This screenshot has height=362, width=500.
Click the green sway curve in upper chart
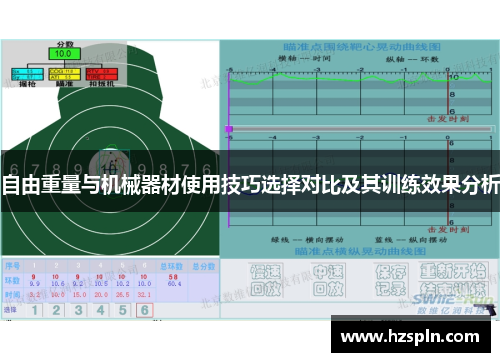[360, 78]
